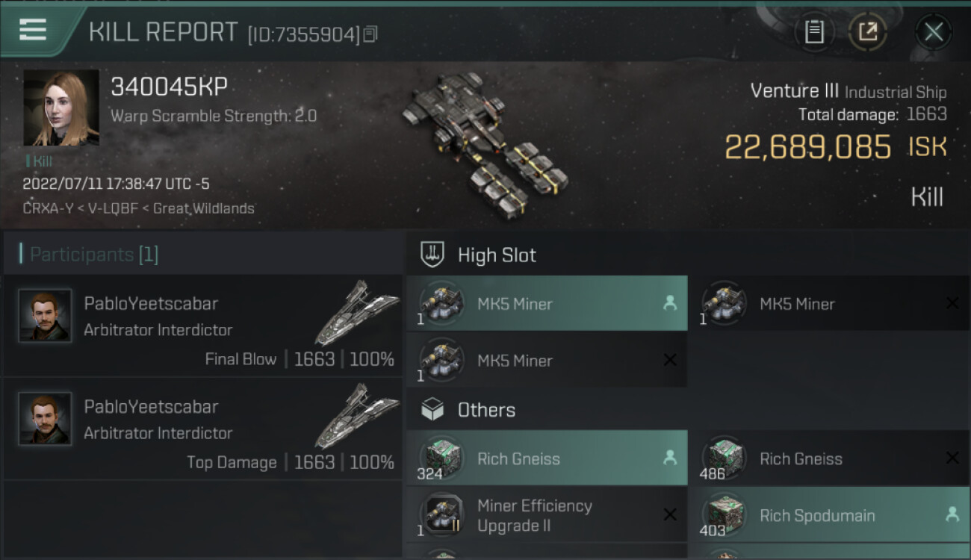Open the Final Blow PabloYeetscabar portrait
Screen dimensions: 971x560
[x=46, y=316]
